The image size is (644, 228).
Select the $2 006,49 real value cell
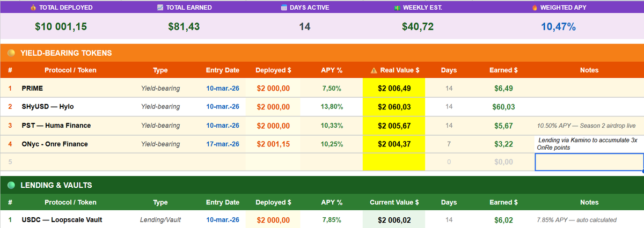[394, 89]
